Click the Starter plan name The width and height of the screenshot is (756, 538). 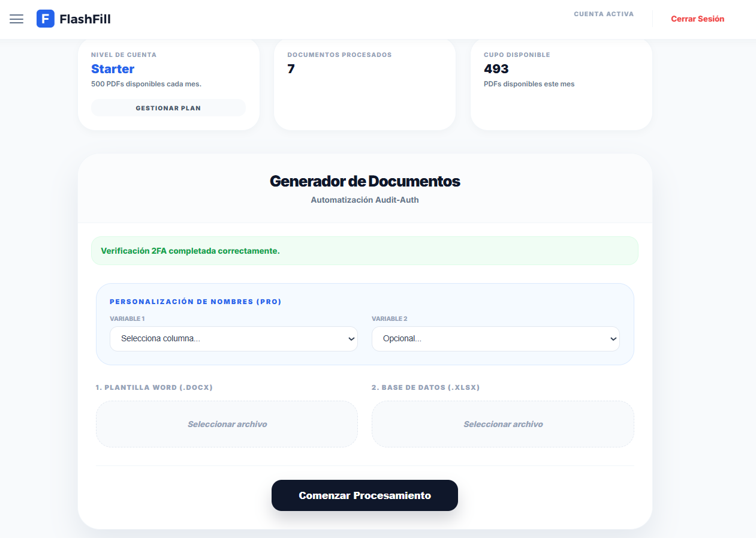(113, 69)
